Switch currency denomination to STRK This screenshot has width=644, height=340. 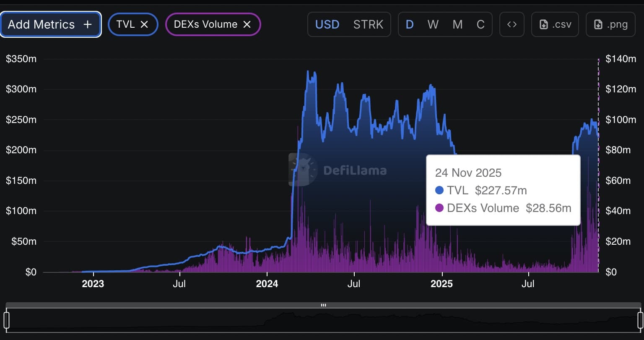point(369,24)
